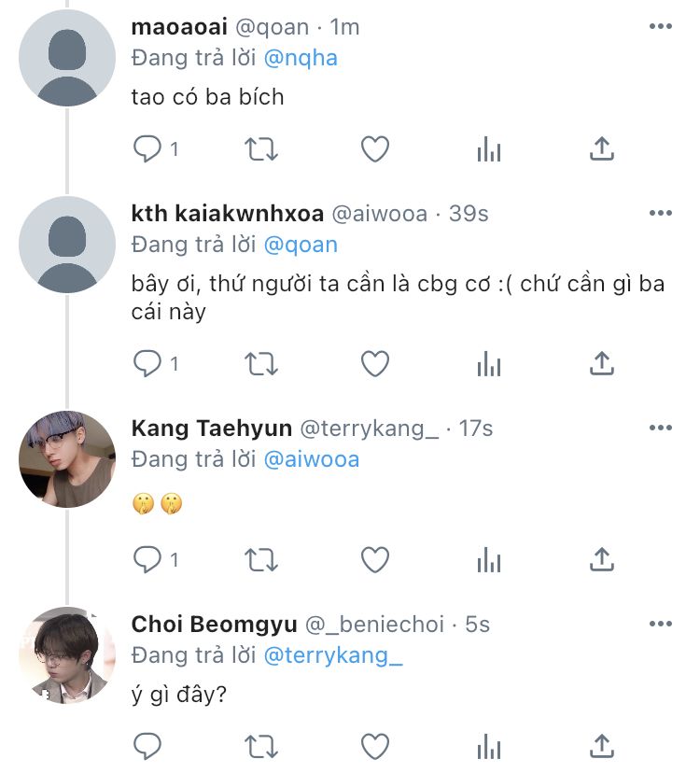The width and height of the screenshot is (700, 773).
Task: Retweet Kang Taehyun's emoji tweet
Action: (x=260, y=559)
